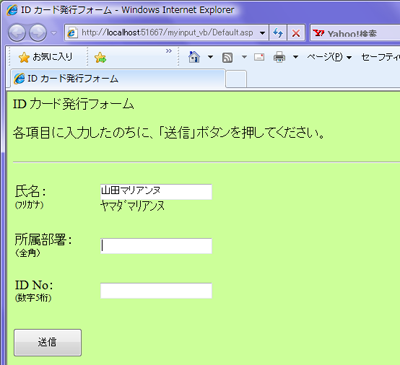This screenshot has width=400, height=365.
Task: Click the ID No input field
Action: [156, 291]
